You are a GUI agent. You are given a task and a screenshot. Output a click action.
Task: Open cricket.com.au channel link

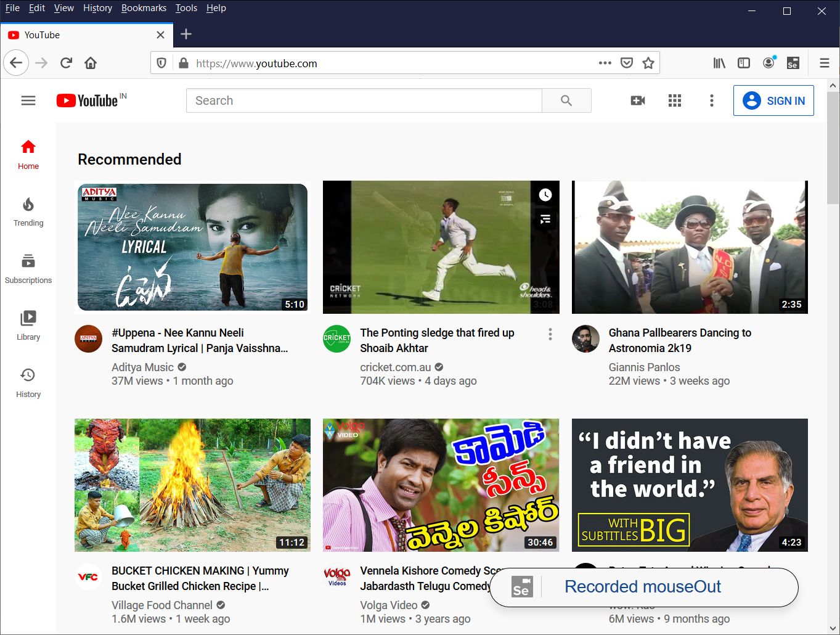point(396,367)
